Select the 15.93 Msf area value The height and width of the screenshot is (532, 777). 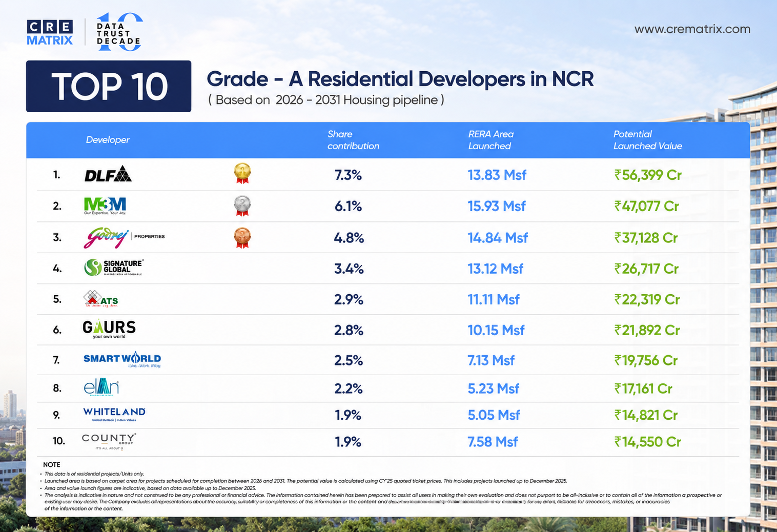497,207
